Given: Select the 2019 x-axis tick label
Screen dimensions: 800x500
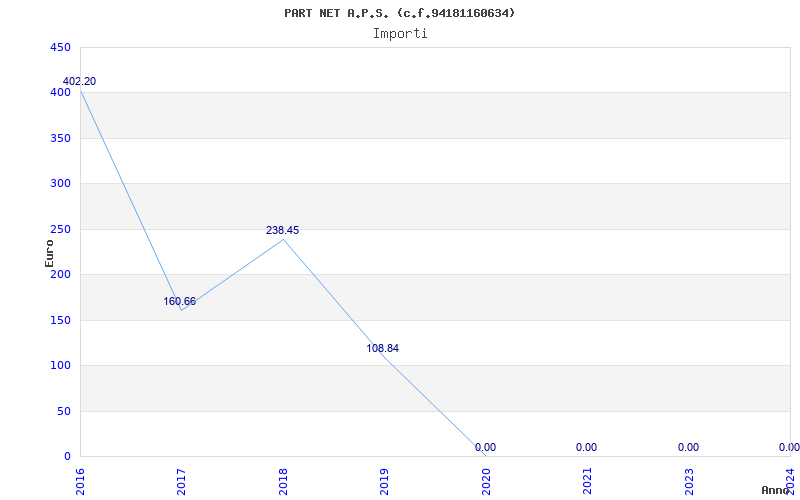Looking at the screenshot, I should (385, 480).
